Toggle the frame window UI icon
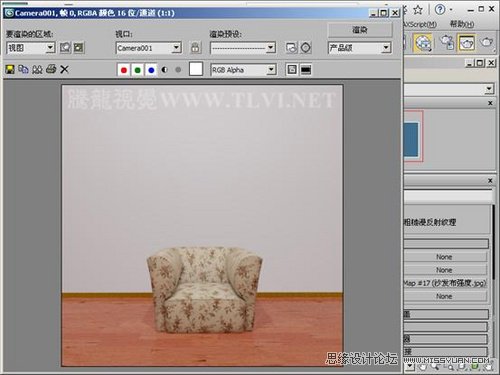Screen dimensions: 500x375 coord(306,69)
